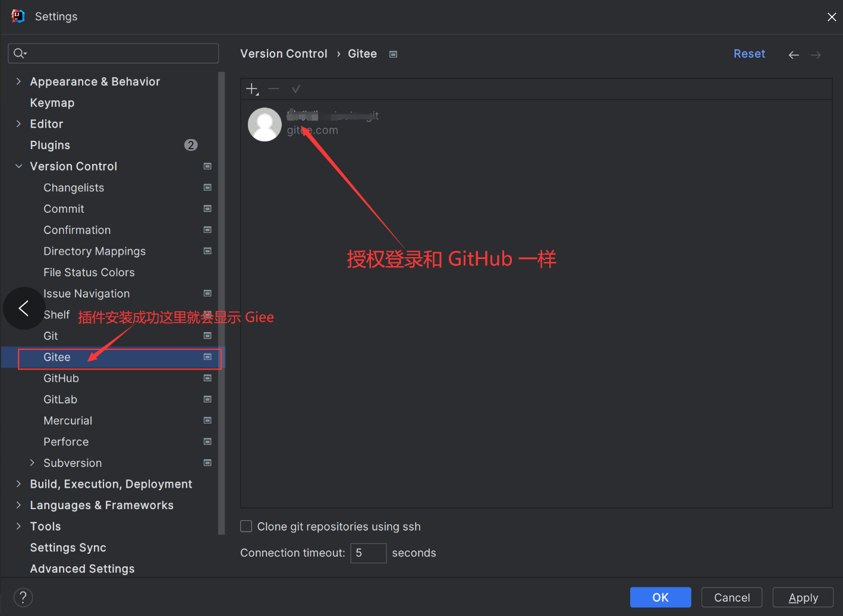Select the Perforce settings item
The width and height of the screenshot is (843, 616).
click(66, 442)
